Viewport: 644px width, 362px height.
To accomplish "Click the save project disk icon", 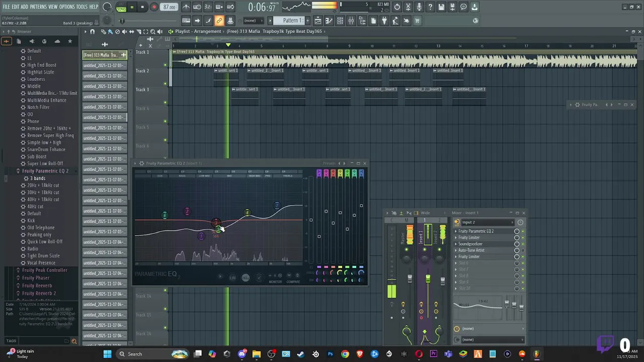I will (x=441, y=7).
